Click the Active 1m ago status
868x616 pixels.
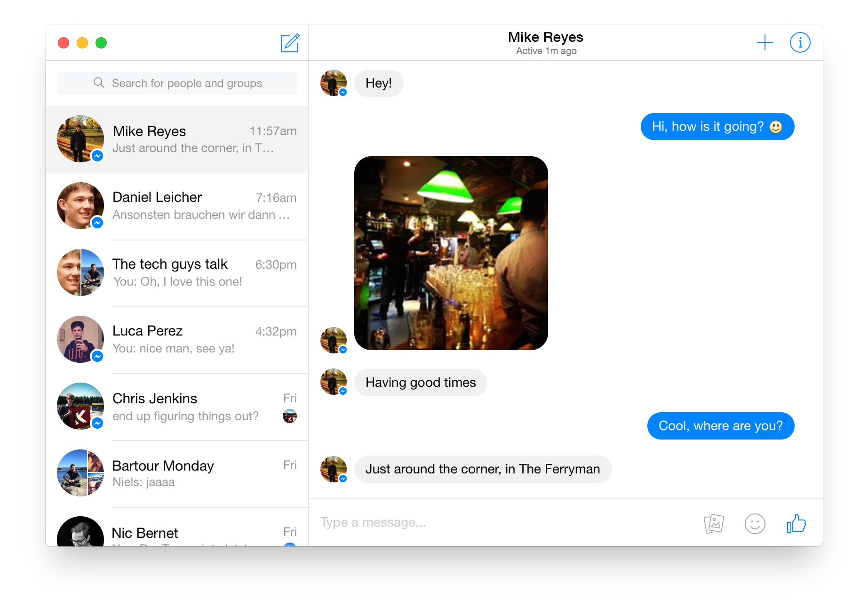coord(546,51)
